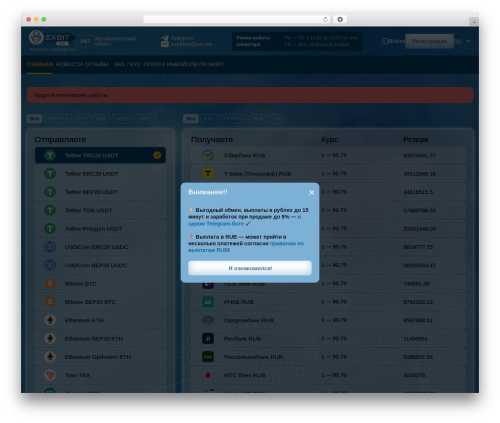
Task: Select Сбербанк RUB text
Action: [x=244, y=155]
